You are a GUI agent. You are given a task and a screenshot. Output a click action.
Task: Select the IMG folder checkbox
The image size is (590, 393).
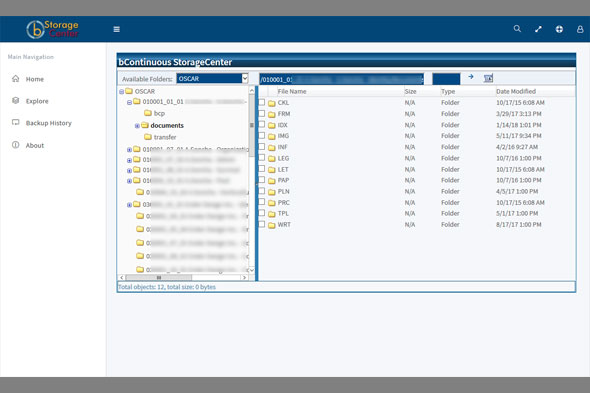coord(262,136)
